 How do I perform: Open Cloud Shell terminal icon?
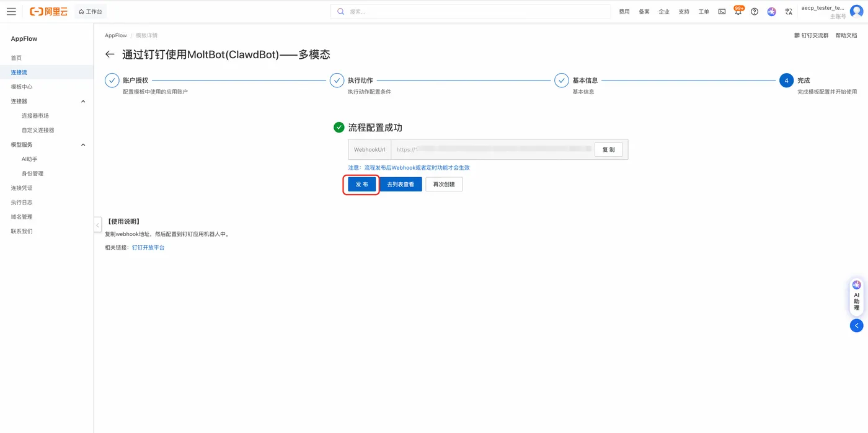coord(722,11)
